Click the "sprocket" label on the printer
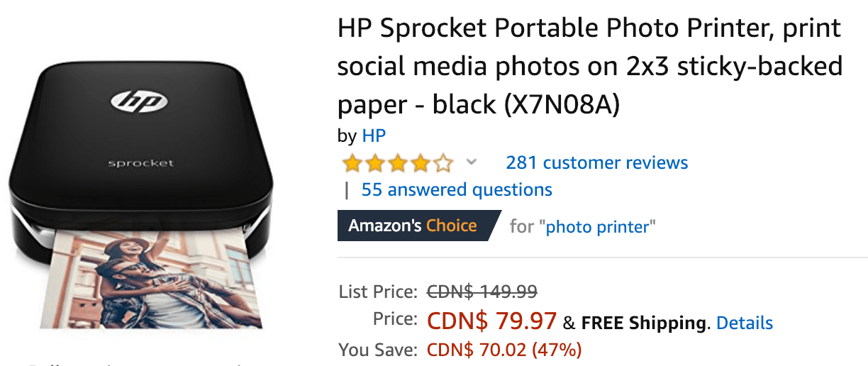Image resolution: width=868 pixels, height=366 pixels. point(140,163)
